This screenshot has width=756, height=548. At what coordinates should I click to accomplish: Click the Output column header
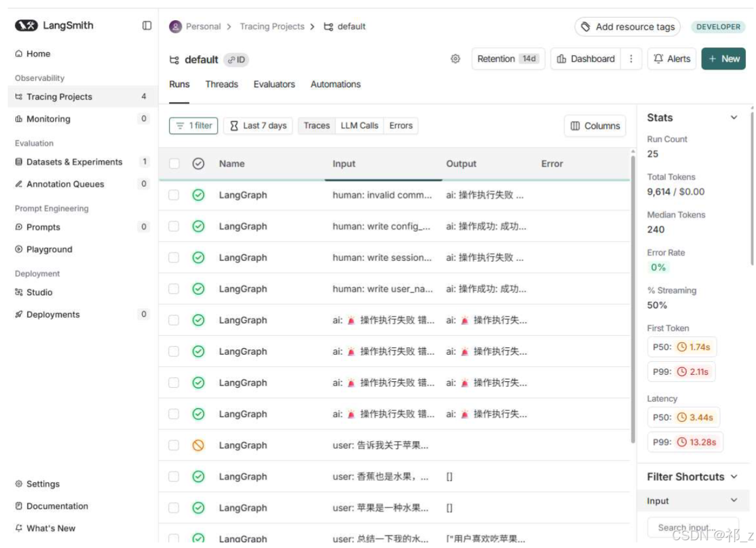tap(461, 164)
